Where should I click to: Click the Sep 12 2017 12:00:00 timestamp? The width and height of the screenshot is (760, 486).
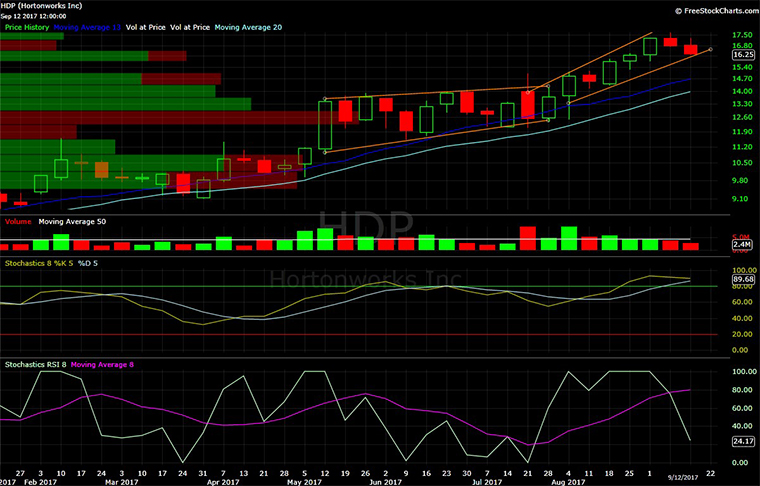[33, 16]
